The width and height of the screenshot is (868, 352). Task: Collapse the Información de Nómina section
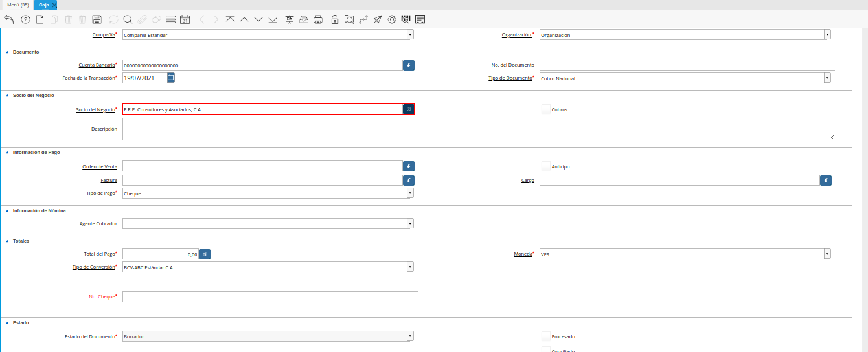[x=7, y=210]
